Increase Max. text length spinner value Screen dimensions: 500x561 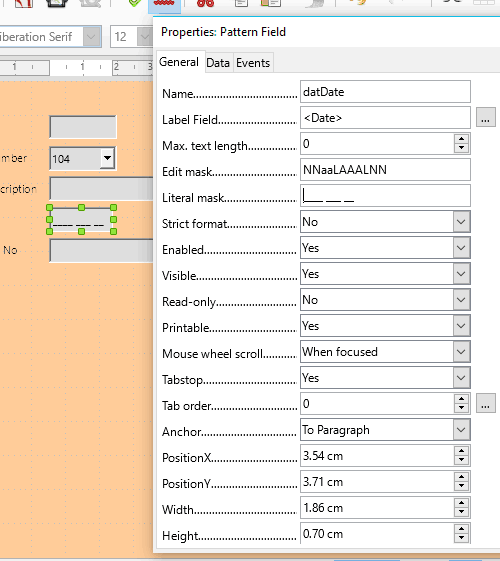coord(461,139)
